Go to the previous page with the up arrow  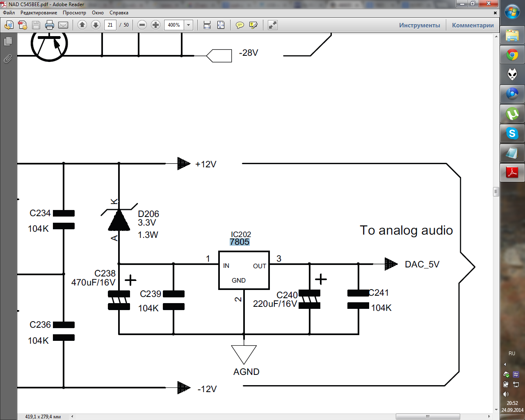[82, 25]
